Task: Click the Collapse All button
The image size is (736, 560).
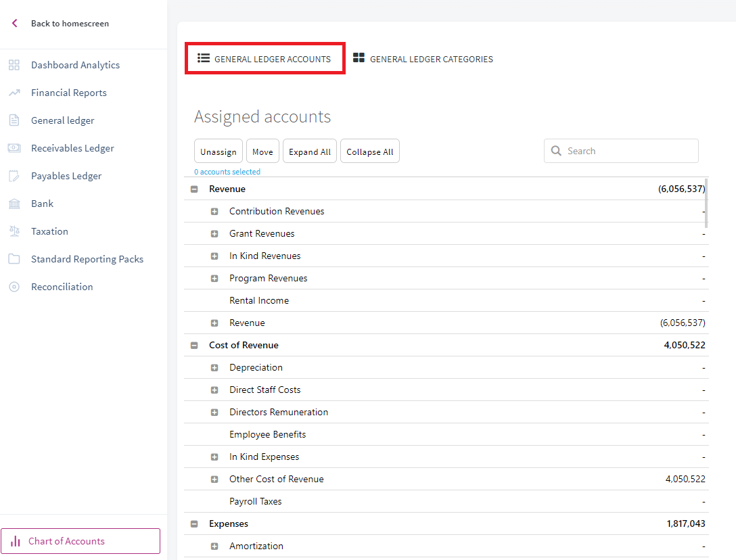Action: point(370,151)
